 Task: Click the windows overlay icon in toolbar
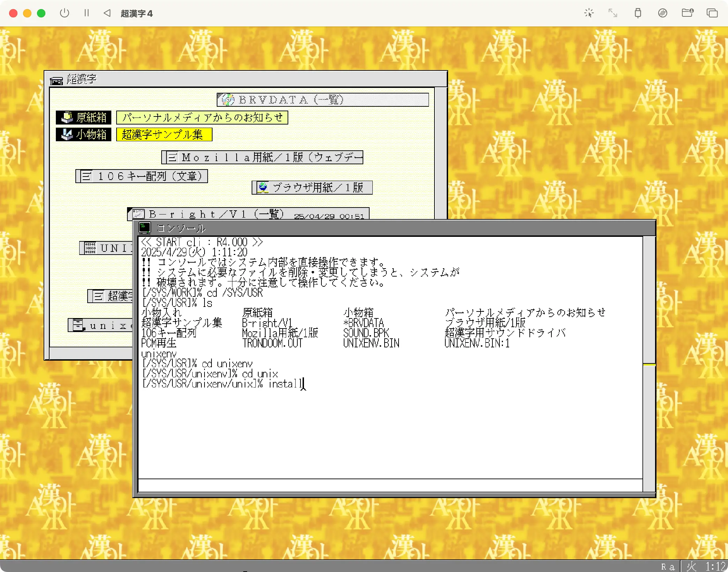[712, 13]
